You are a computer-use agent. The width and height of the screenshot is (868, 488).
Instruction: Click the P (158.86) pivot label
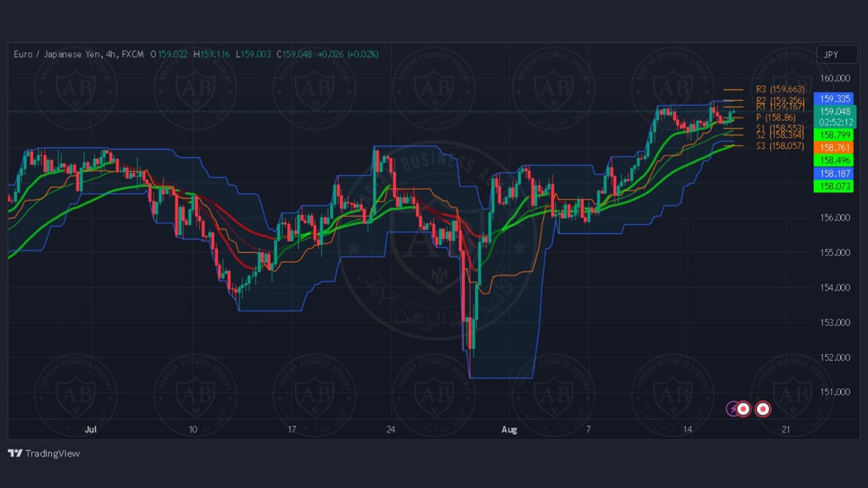pyautogui.click(x=775, y=117)
